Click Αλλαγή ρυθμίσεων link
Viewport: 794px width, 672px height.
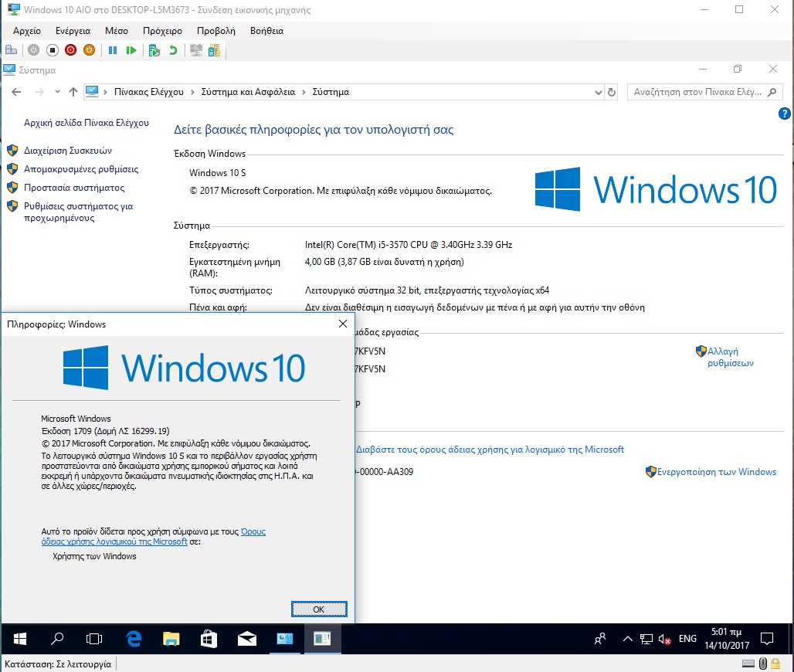730,357
